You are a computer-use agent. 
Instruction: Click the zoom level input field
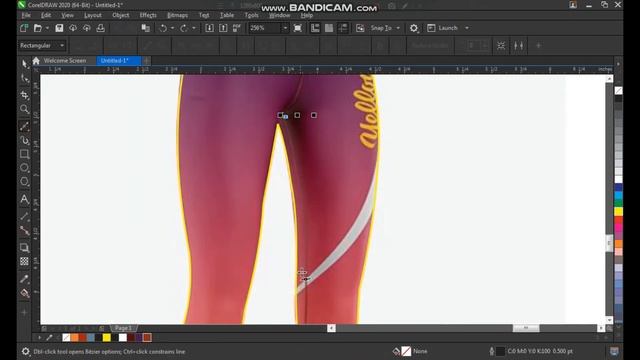click(x=264, y=28)
